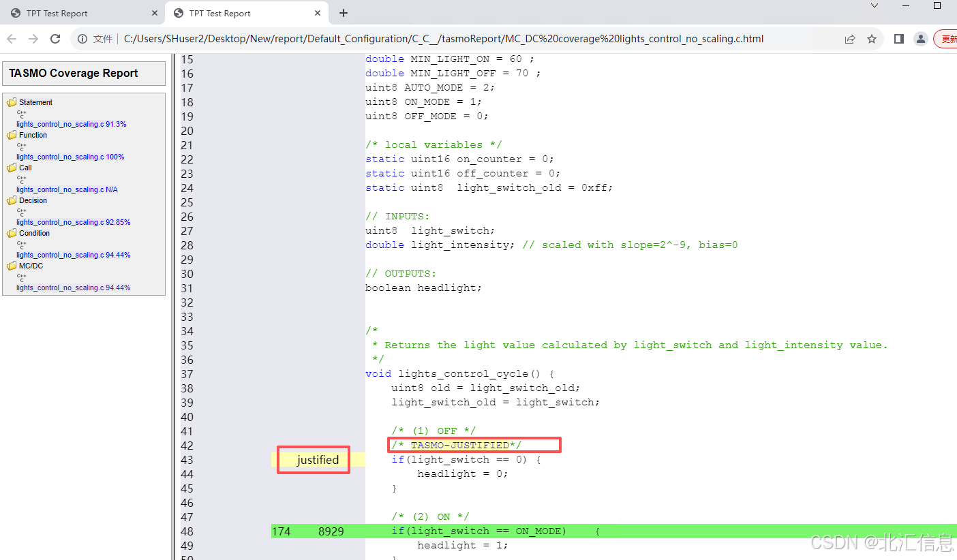Click the MC/DC folder icon
The image size is (957, 560).
[12, 266]
